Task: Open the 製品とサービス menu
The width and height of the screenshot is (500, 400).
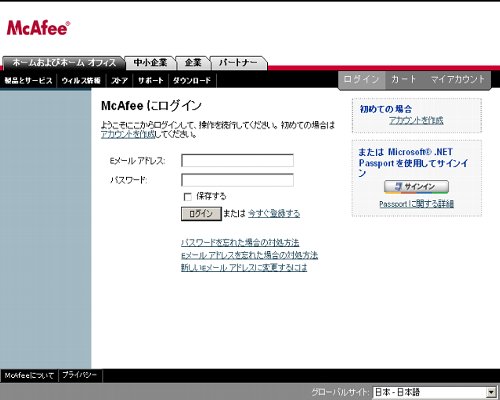Action: tap(28, 80)
